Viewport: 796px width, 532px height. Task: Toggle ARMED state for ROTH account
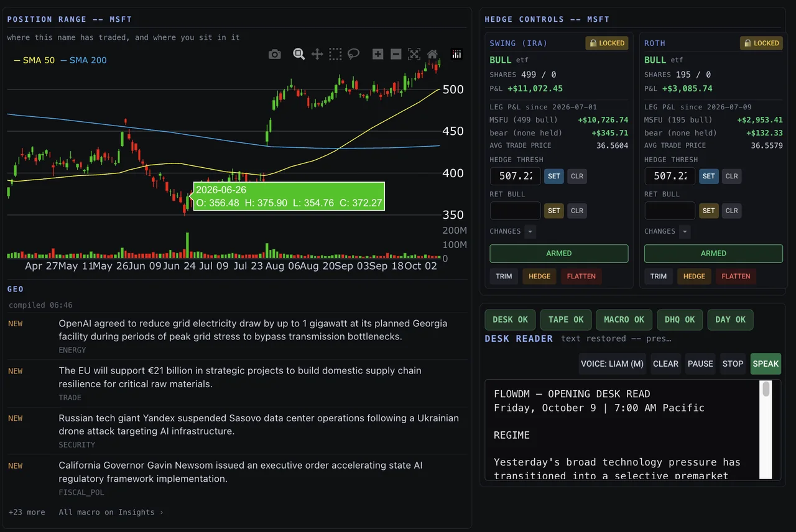(713, 254)
